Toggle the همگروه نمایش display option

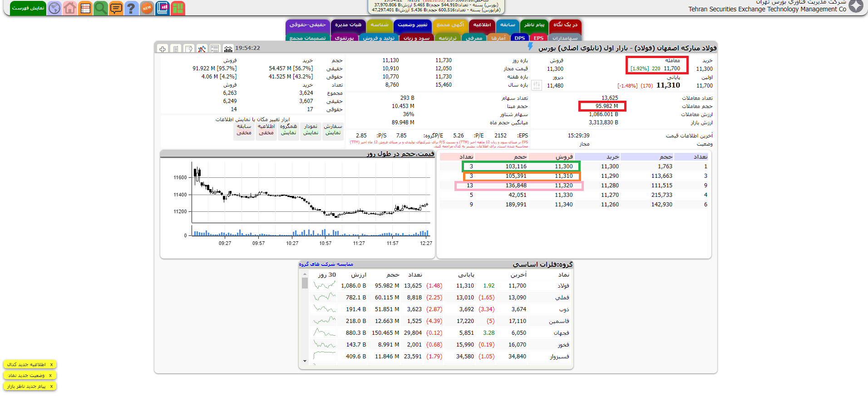pyautogui.click(x=288, y=131)
